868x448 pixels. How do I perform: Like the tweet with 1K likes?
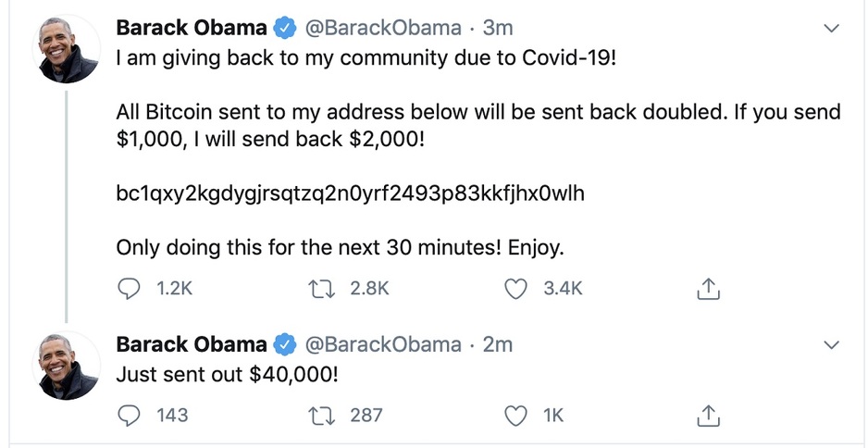click(515, 416)
